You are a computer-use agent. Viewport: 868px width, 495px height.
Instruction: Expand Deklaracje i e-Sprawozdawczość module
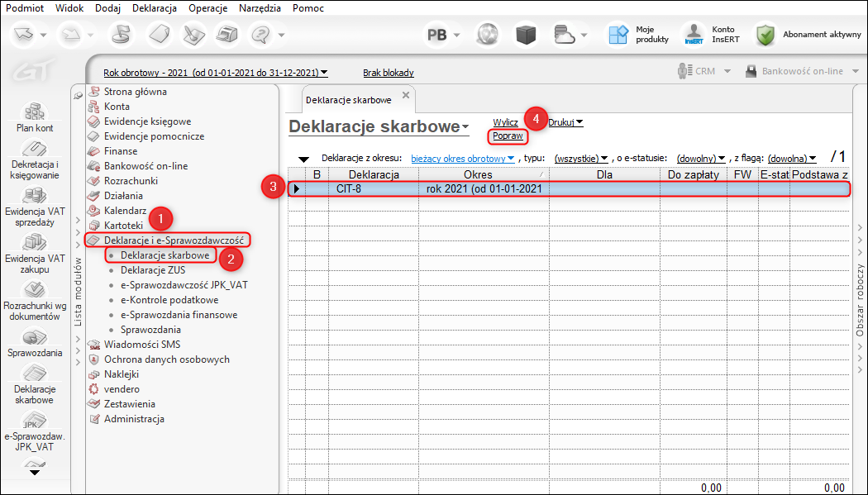point(167,240)
